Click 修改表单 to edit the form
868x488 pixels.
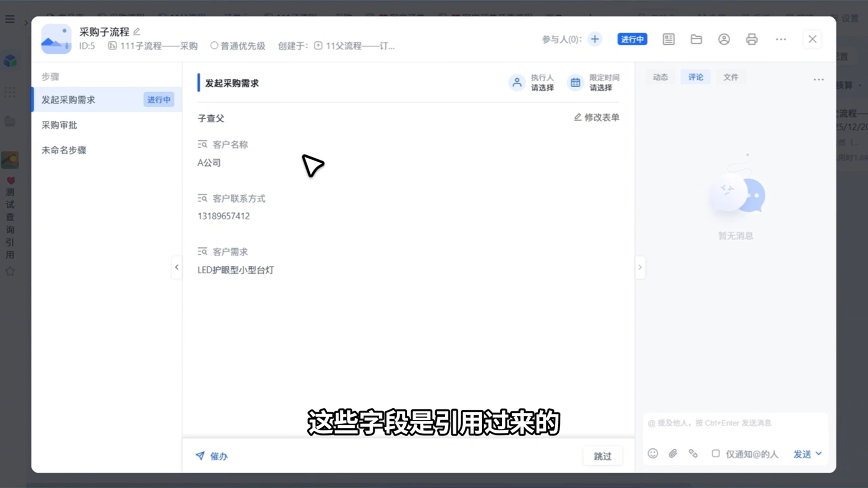coord(597,117)
